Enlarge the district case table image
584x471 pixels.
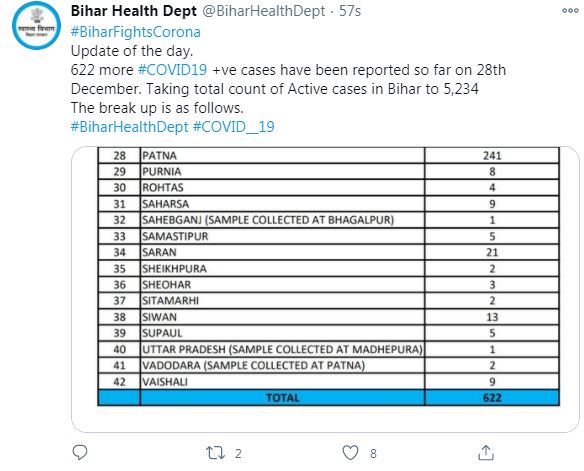coord(325,289)
